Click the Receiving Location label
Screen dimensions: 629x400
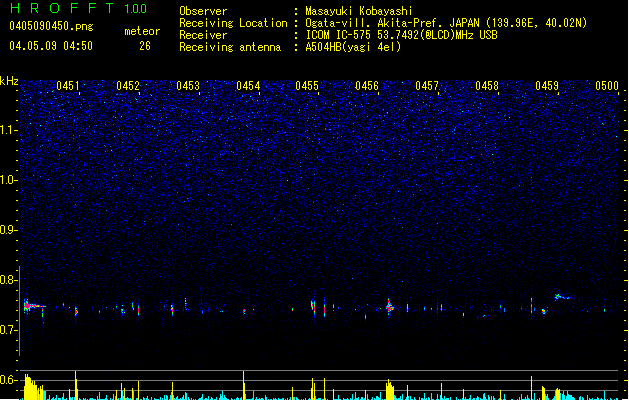(233, 23)
